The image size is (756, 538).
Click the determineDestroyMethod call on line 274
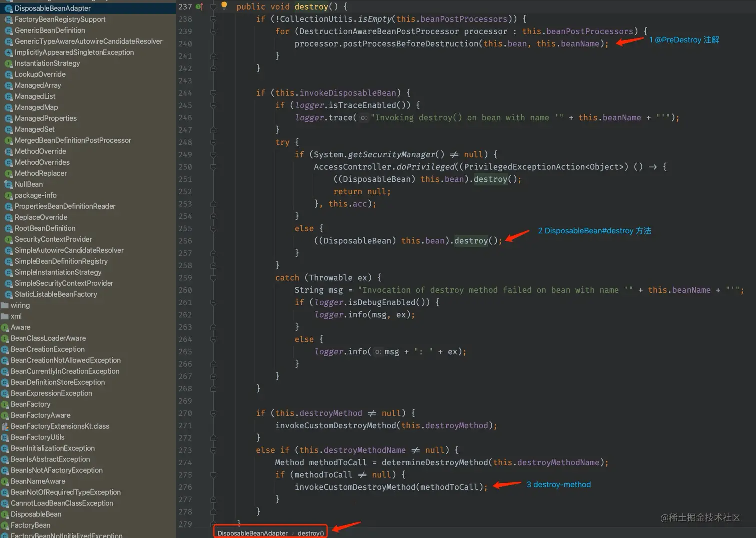pos(435,463)
